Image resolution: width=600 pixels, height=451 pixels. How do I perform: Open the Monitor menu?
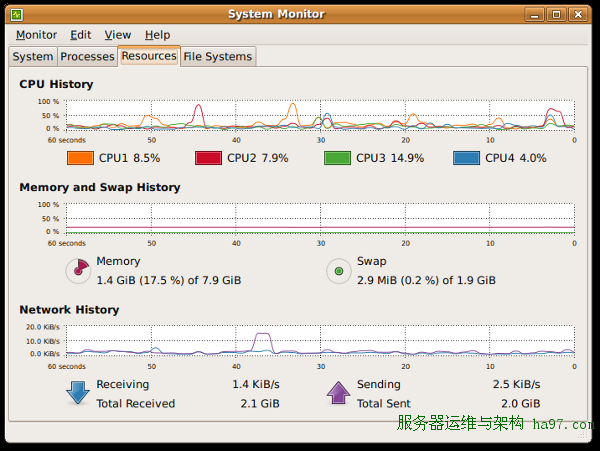[36, 35]
